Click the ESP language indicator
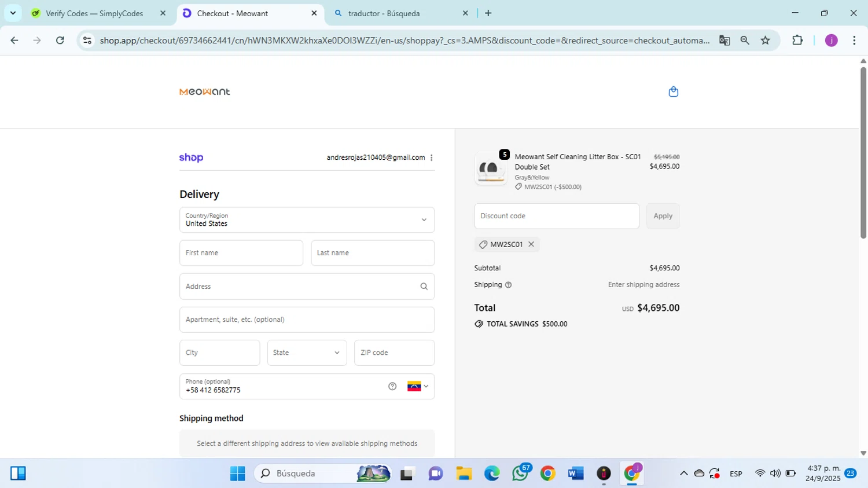Viewport: 868px width, 488px height. pos(736,474)
